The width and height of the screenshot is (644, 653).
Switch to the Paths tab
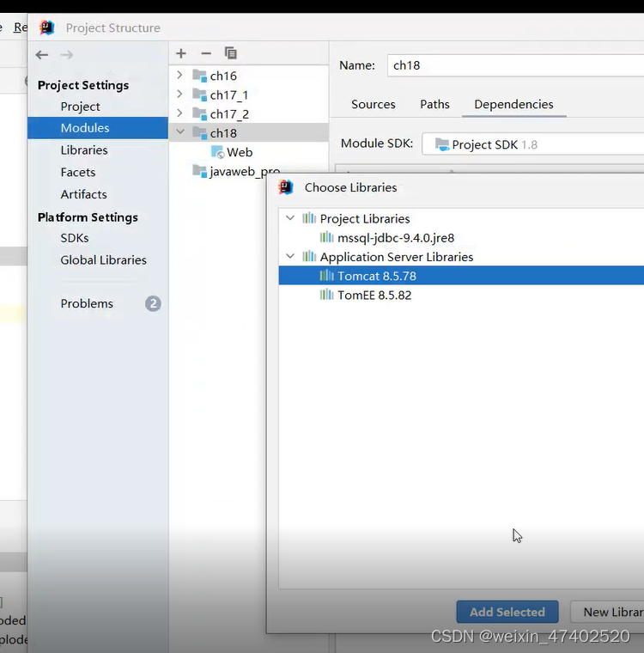pos(434,104)
